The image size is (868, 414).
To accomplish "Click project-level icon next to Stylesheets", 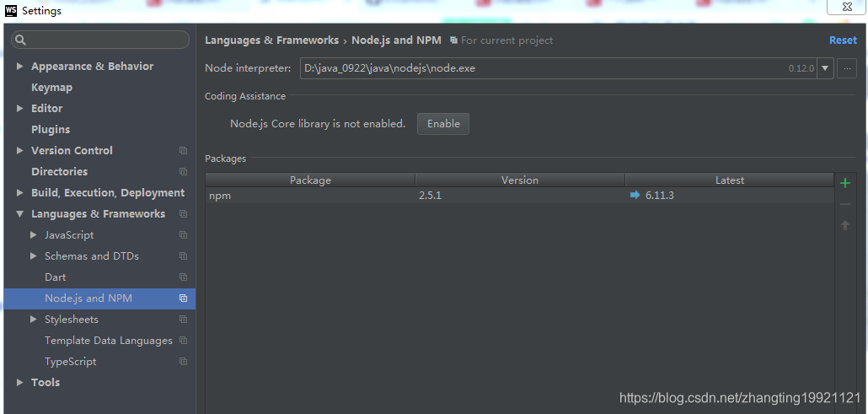I will coord(183,320).
